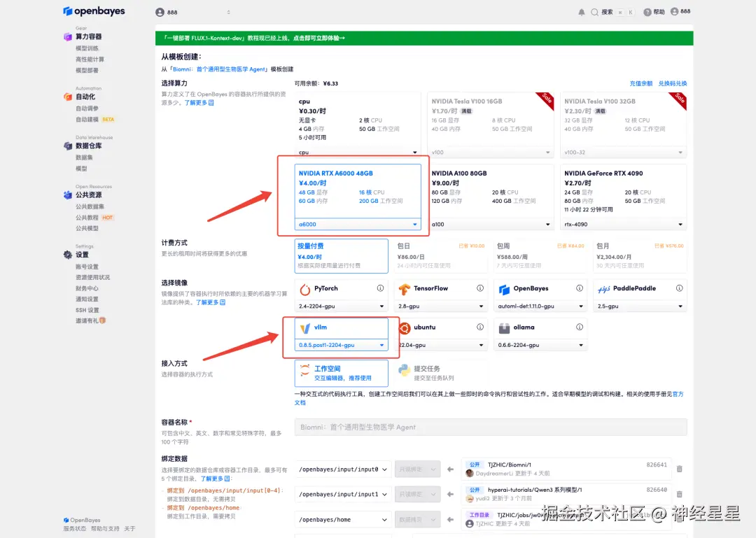Open the /openbayes/input/input1 path dropdown
This screenshot has height=538, width=756.
tap(343, 494)
